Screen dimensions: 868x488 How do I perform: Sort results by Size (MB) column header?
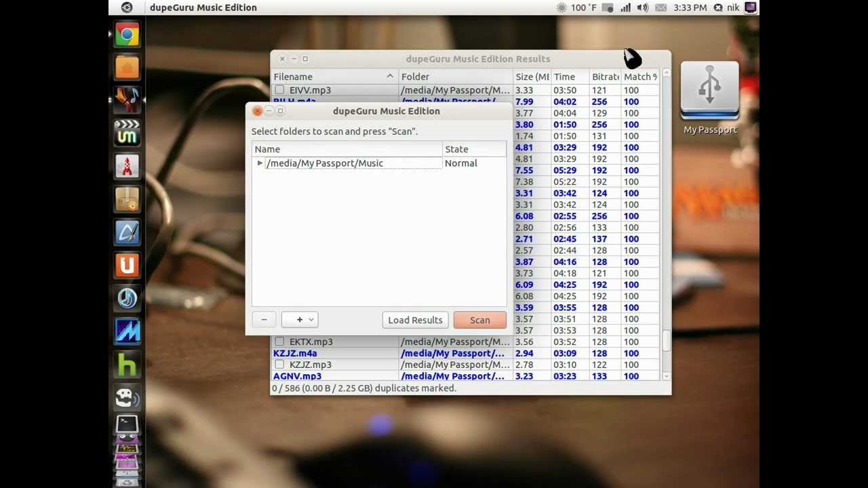532,77
